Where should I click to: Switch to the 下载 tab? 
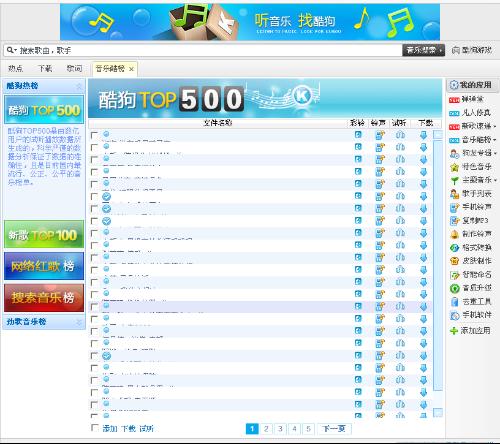coord(45,69)
